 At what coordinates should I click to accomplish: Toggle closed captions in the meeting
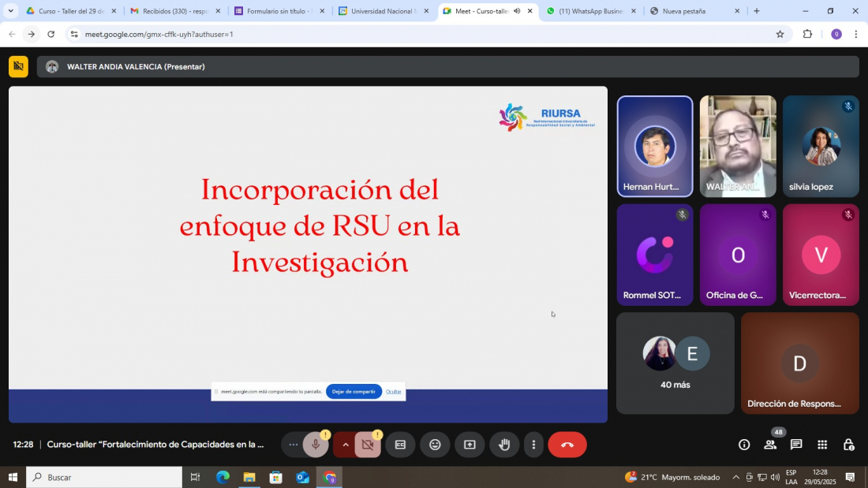coord(400,445)
